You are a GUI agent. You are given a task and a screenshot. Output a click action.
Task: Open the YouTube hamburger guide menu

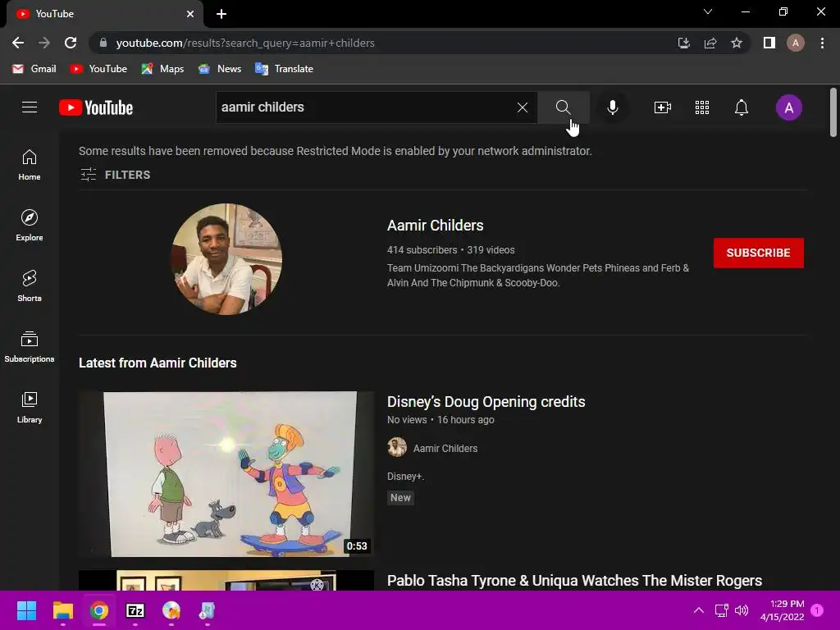pyautogui.click(x=30, y=107)
